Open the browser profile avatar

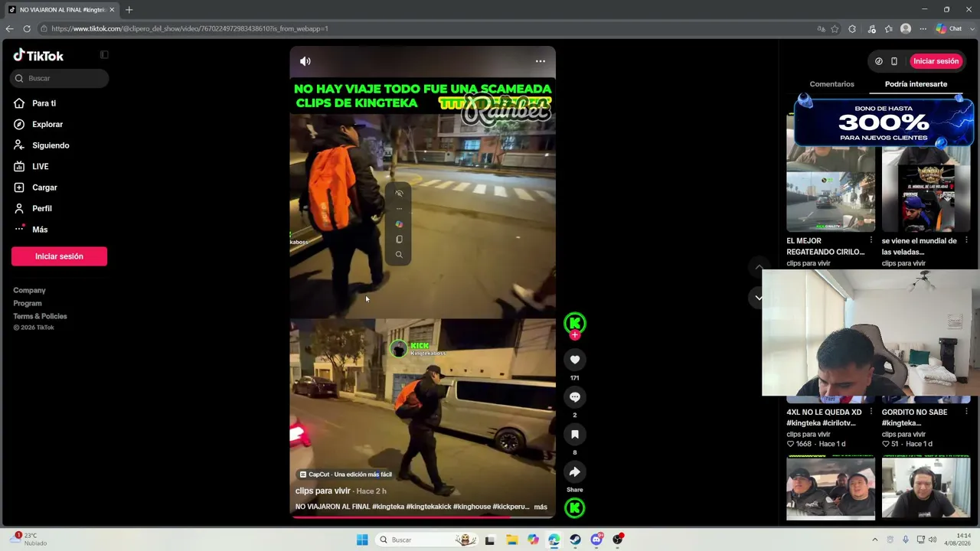(x=906, y=29)
